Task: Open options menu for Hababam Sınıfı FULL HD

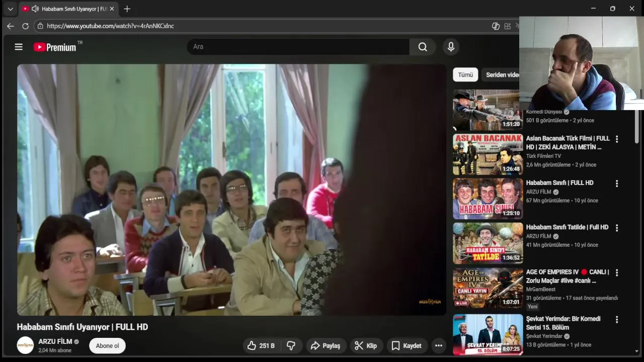Action: coord(617,184)
